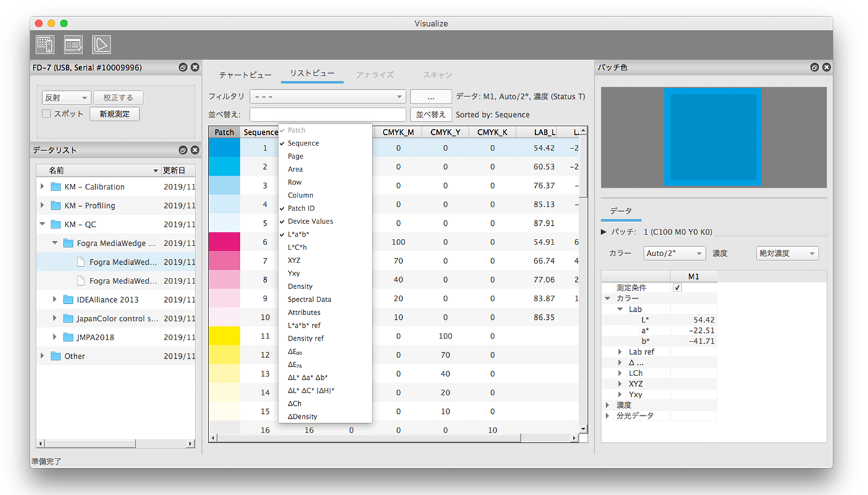Click the 新規測定 button
Viewport: 868px width, 495px height.
tap(114, 114)
